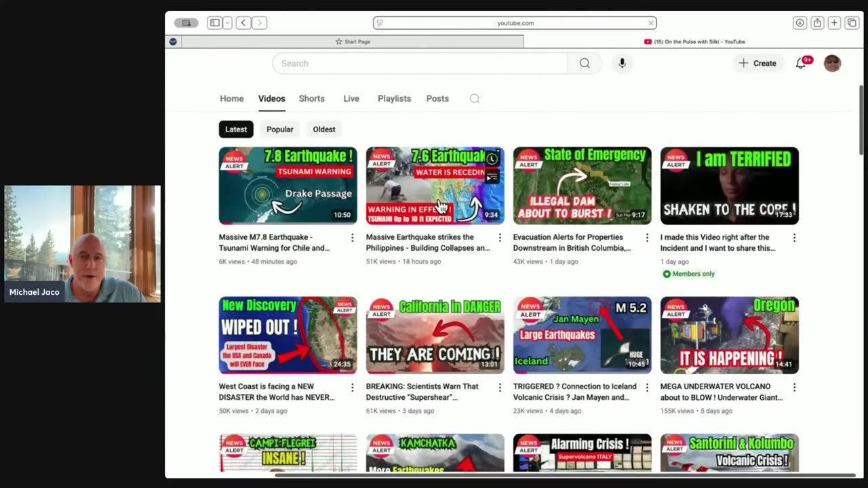Viewport: 868px width, 488px height.
Task: Click Watch Later icon on 7.6 Earthquake thumbnail
Action: click(x=492, y=159)
